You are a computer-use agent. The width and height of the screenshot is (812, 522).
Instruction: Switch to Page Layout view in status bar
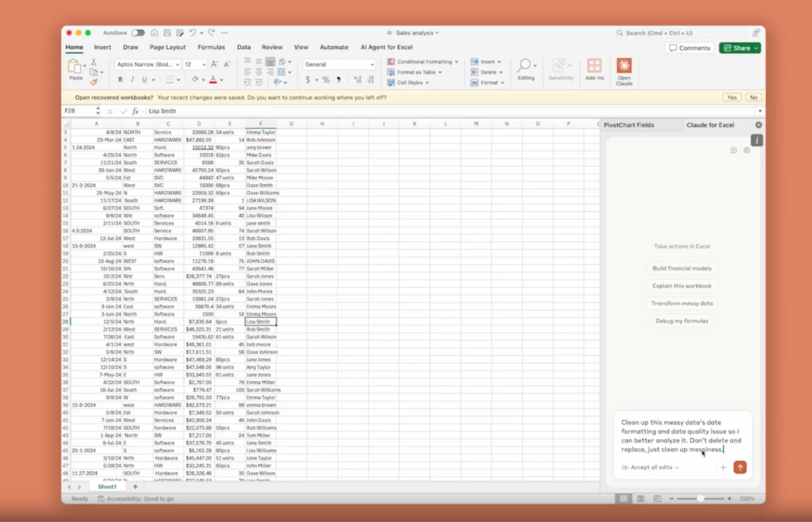pyautogui.click(x=638, y=499)
